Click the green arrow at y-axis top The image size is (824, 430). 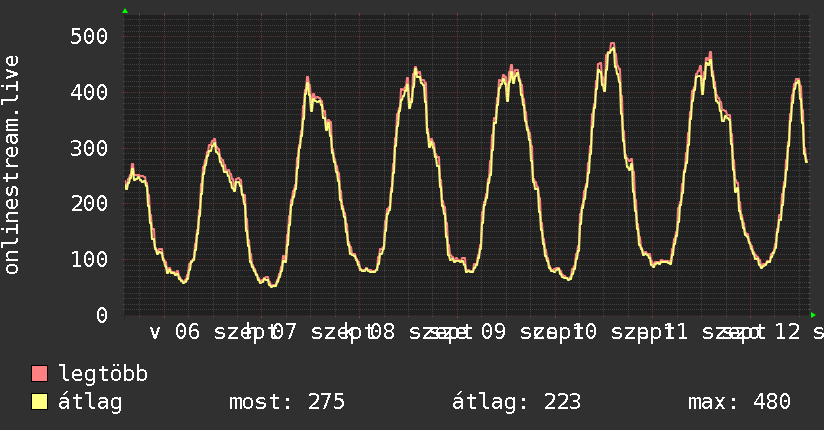pos(125,11)
